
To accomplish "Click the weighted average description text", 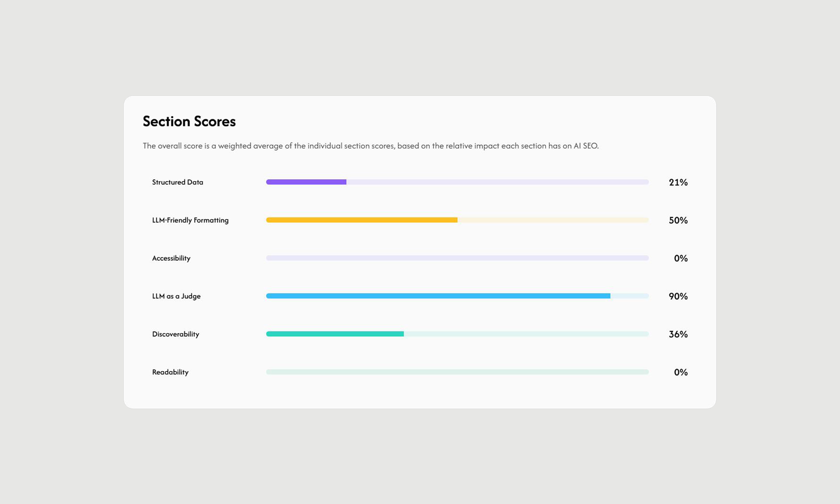I will click(x=371, y=146).
